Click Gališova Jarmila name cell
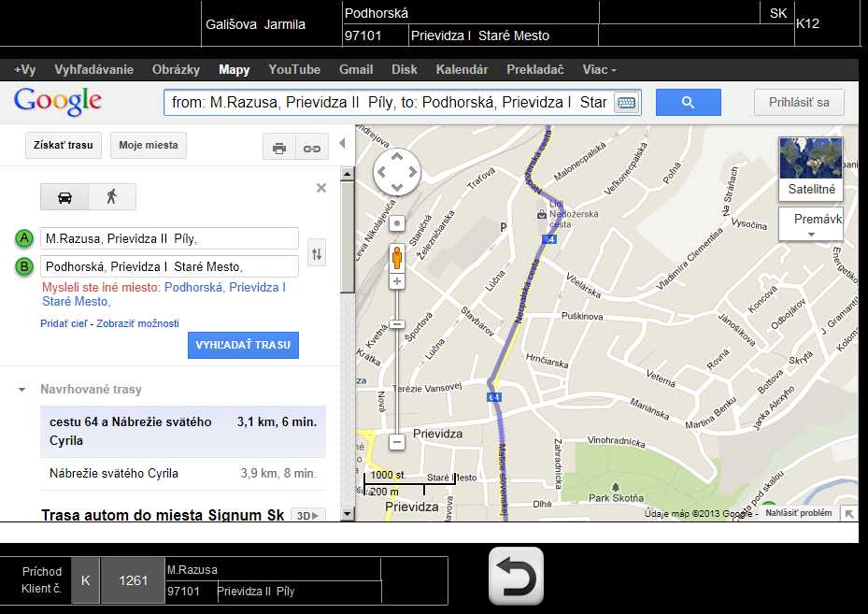 click(272, 24)
